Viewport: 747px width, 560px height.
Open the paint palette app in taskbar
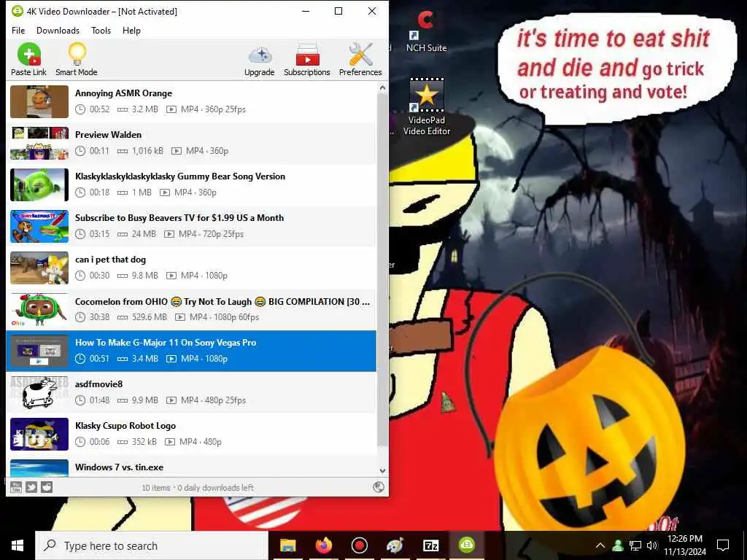pos(395,545)
